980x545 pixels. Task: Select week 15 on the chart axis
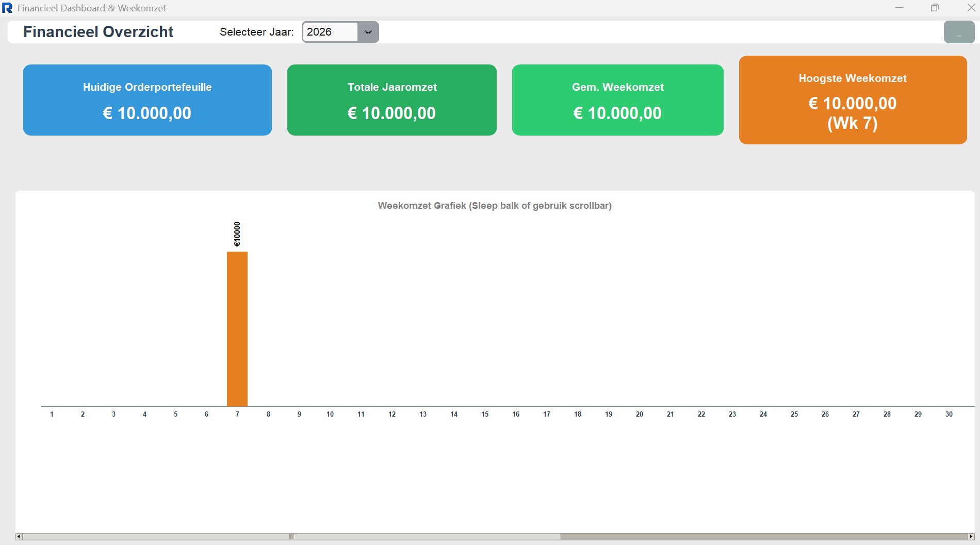(485, 414)
